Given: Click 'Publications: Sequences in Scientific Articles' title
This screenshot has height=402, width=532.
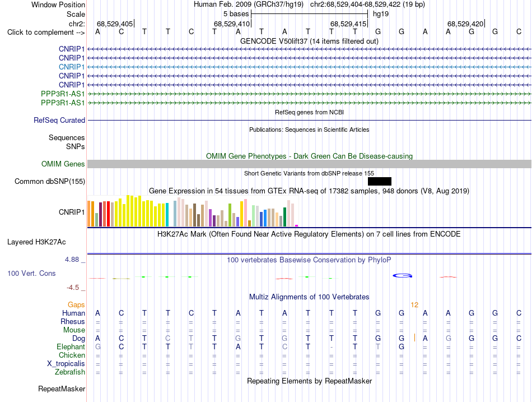Looking at the screenshot, I should (309, 130).
